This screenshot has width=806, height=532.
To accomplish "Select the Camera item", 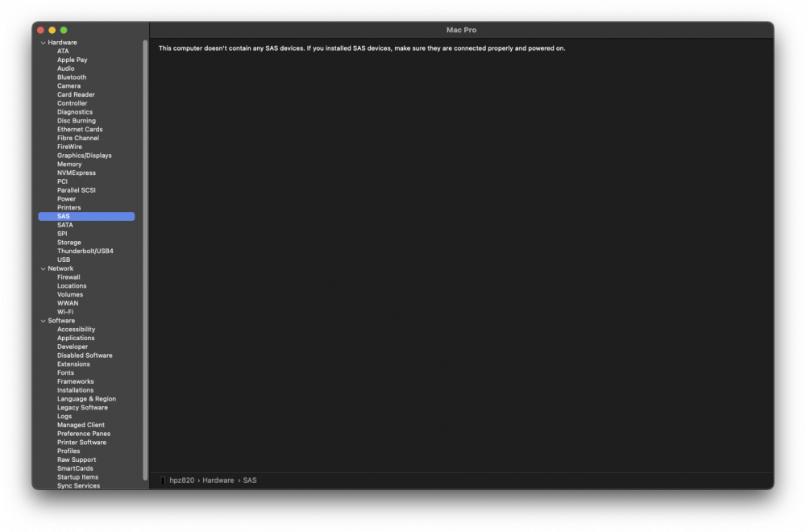I will coord(69,85).
